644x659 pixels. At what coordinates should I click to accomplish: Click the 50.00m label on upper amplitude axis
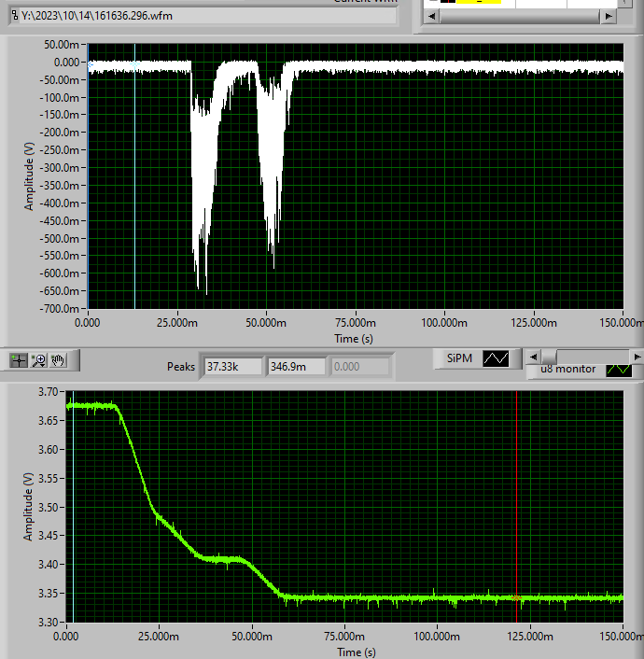click(x=62, y=45)
